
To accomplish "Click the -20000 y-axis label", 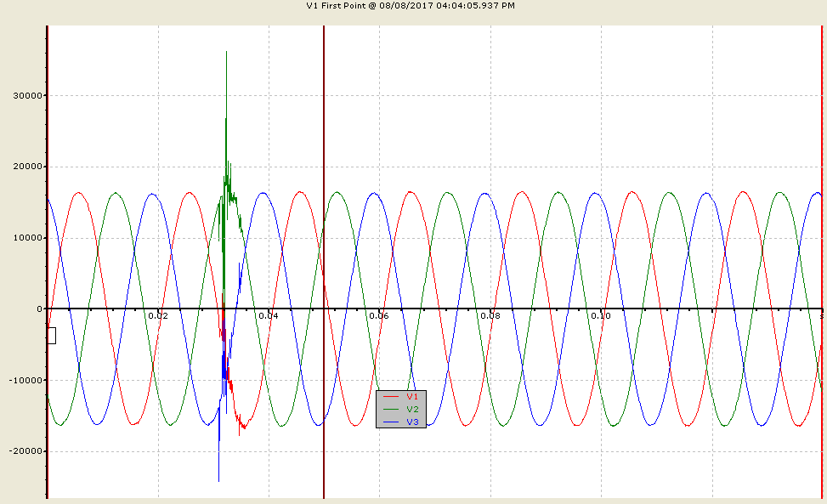I will [27, 451].
